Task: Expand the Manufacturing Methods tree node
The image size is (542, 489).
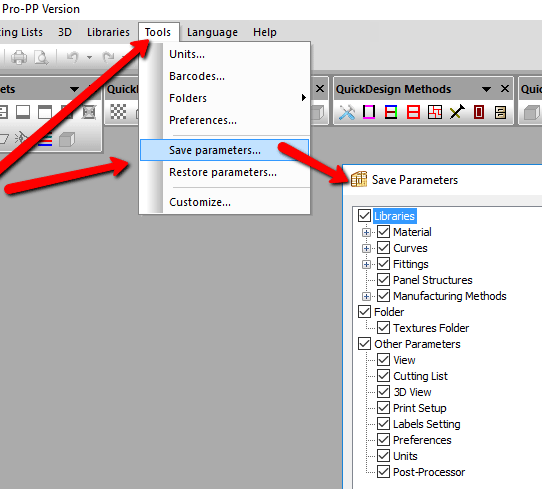Action: tap(366, 296)
